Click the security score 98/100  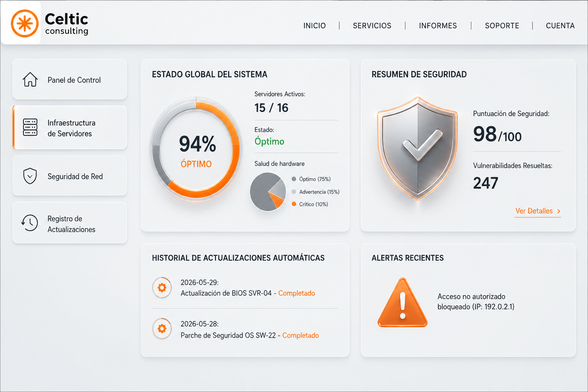point(497,134)
